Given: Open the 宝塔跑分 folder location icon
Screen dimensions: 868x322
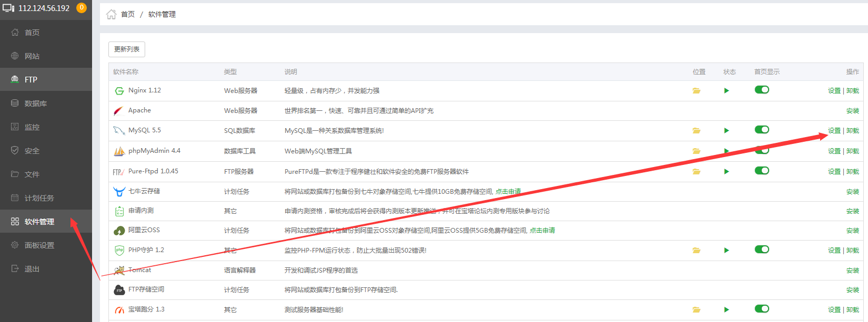Looking at the screenshot, I should coord(696,310).
